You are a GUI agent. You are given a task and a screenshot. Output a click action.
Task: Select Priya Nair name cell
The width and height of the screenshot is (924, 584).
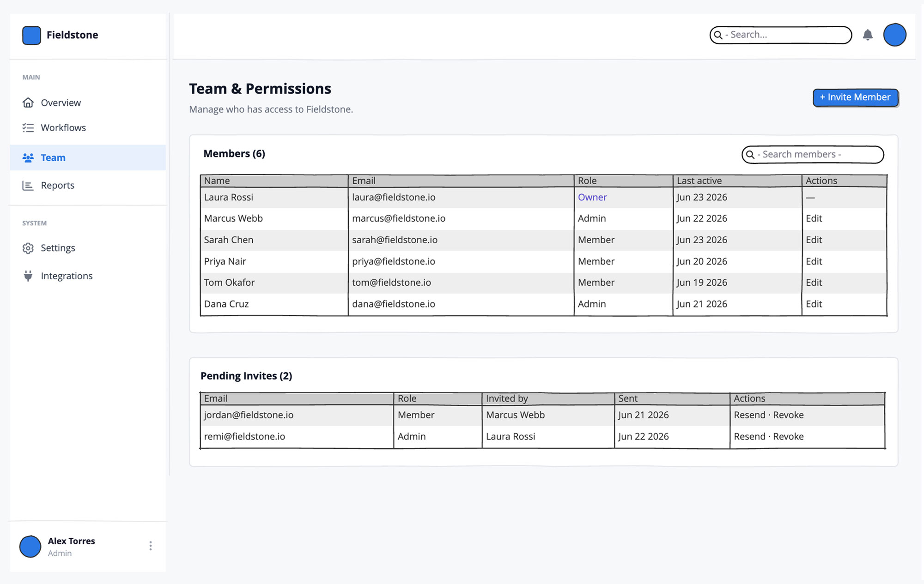[x=274, y=261]
